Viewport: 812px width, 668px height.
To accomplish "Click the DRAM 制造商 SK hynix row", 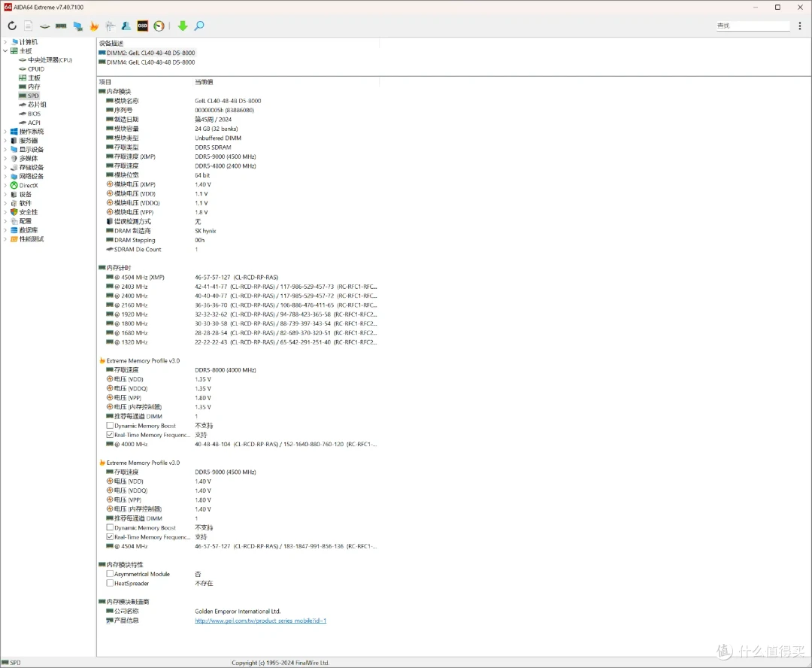I will 238,231.
